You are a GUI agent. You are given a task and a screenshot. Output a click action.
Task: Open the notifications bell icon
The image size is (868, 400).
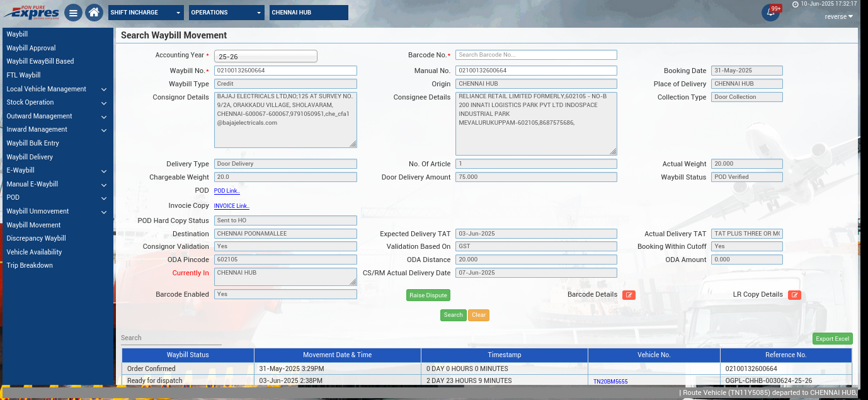(770, 13)
